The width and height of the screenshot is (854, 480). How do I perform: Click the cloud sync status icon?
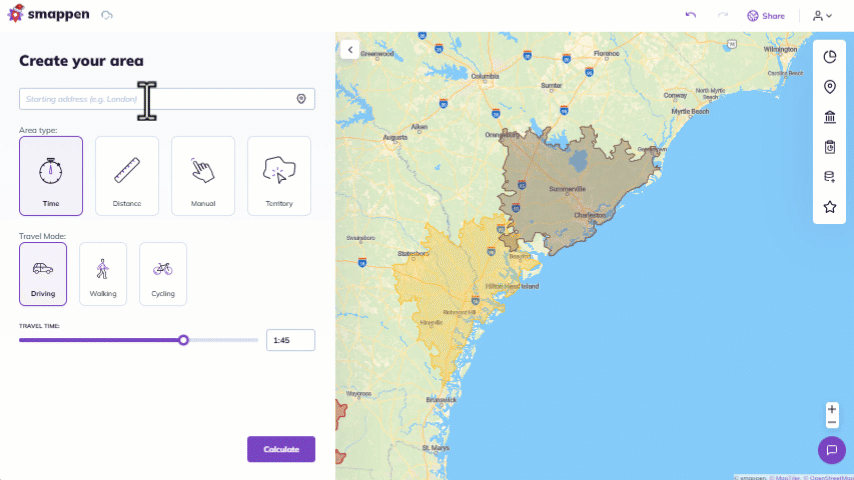coord(107,15)
